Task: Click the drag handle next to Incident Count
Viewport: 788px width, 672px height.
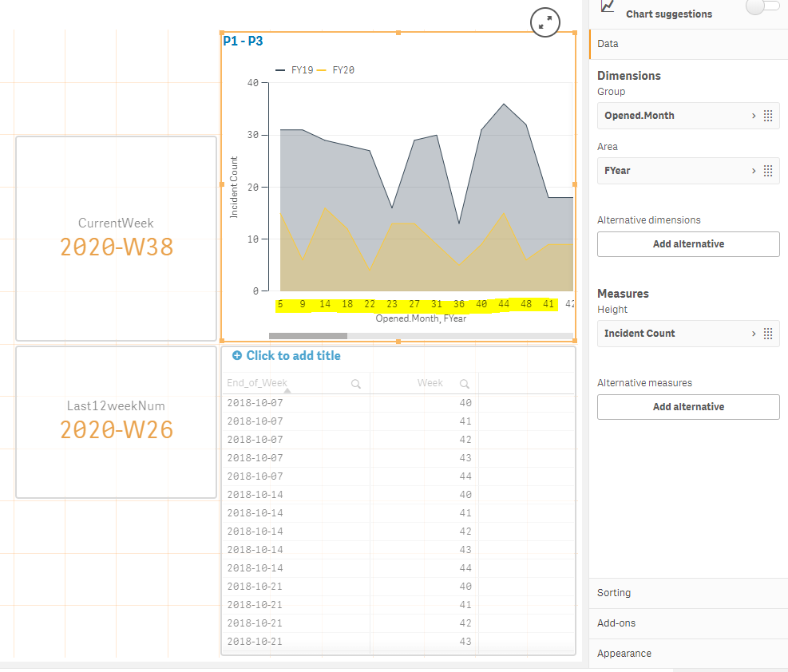Action: click(x=767, y=334)
